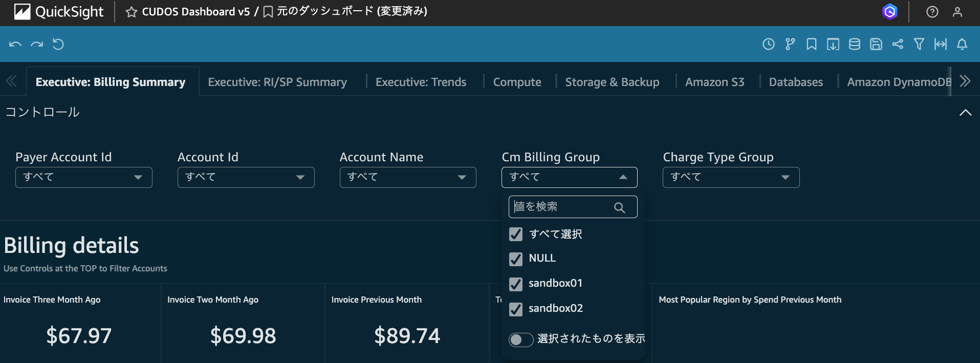Reset dashboard with the revert icon
This screenshot has width=980, height=363.
click(58, 44)
